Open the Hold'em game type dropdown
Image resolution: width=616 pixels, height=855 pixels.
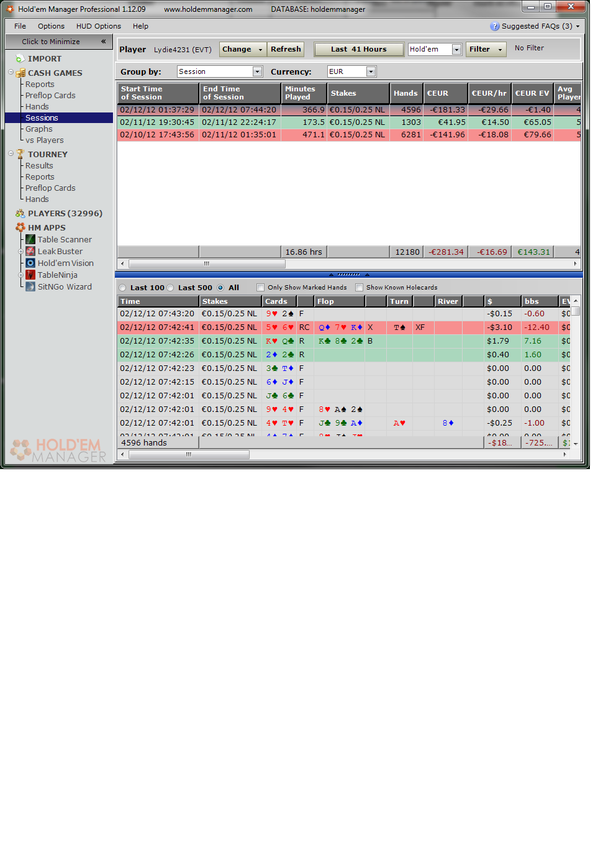pos(456,50)
